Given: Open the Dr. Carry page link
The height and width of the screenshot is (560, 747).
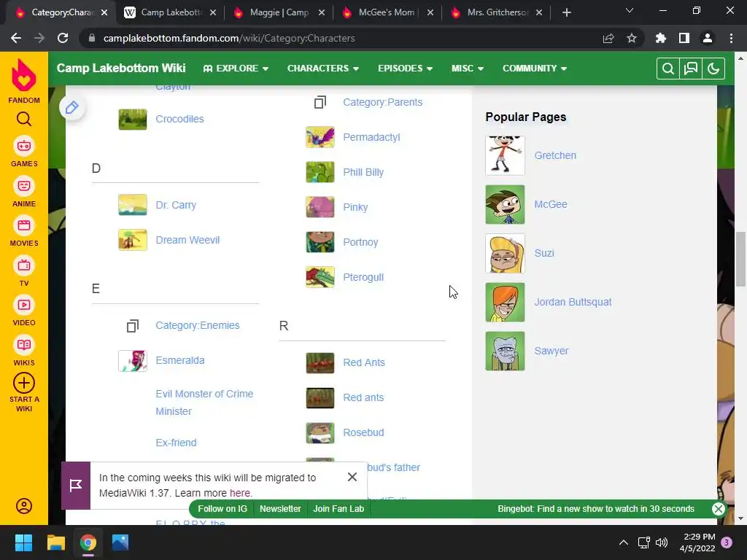Looking at the screenshot, I should click(176, 205).
